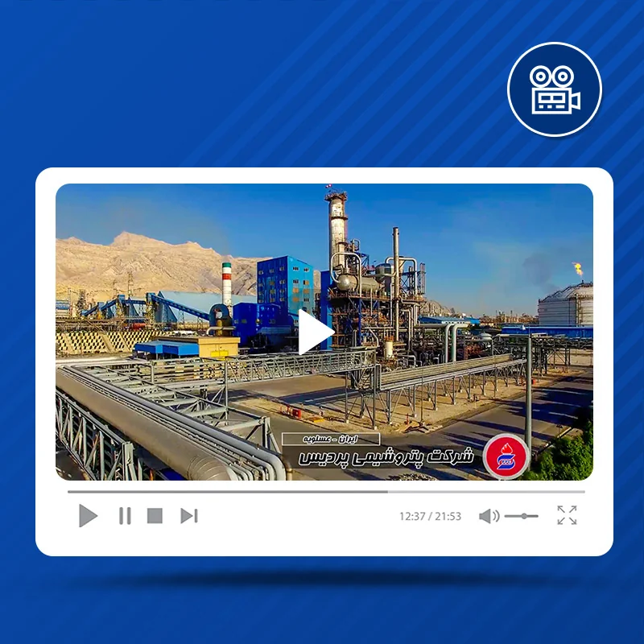Click the white storage tank in video

pyautogui.click(x=566, y=304)
